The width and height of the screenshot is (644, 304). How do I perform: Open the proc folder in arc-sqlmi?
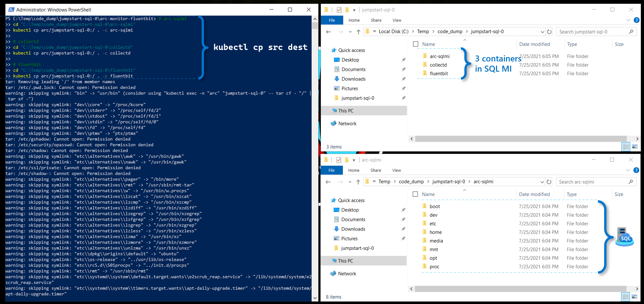434,267
